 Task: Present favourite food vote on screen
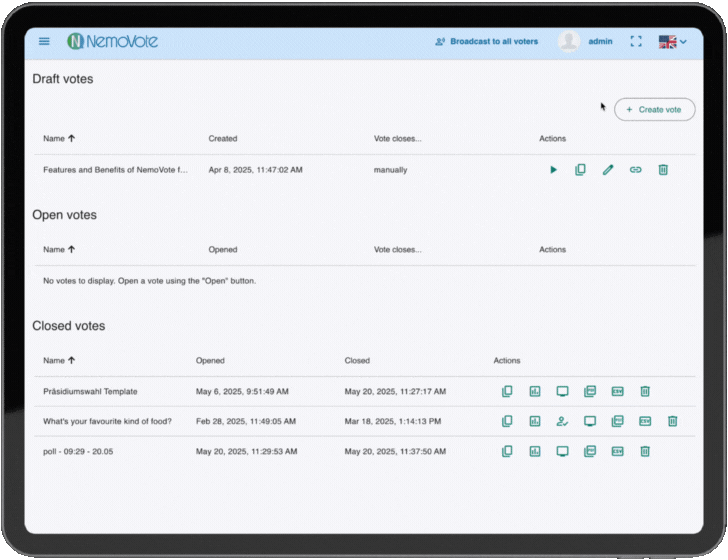tap(590, 421)
